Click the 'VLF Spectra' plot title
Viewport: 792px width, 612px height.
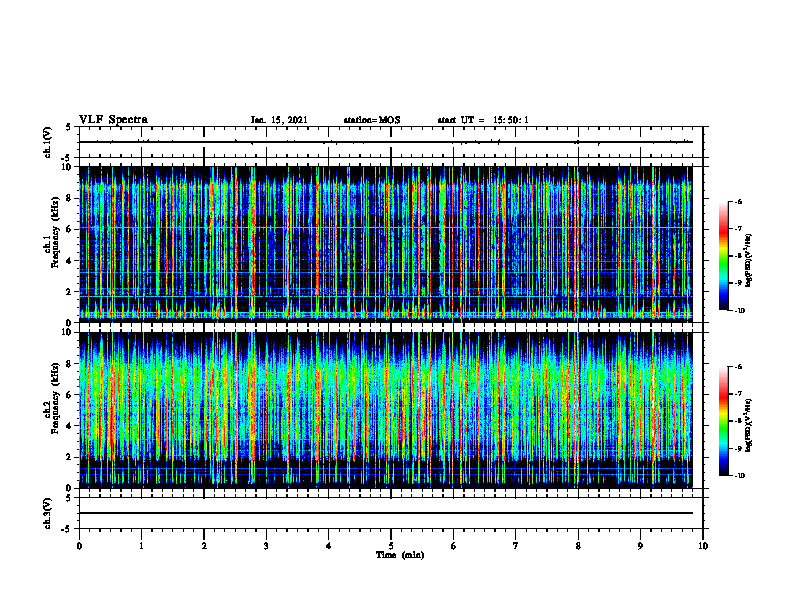click(x=113, y=120)
